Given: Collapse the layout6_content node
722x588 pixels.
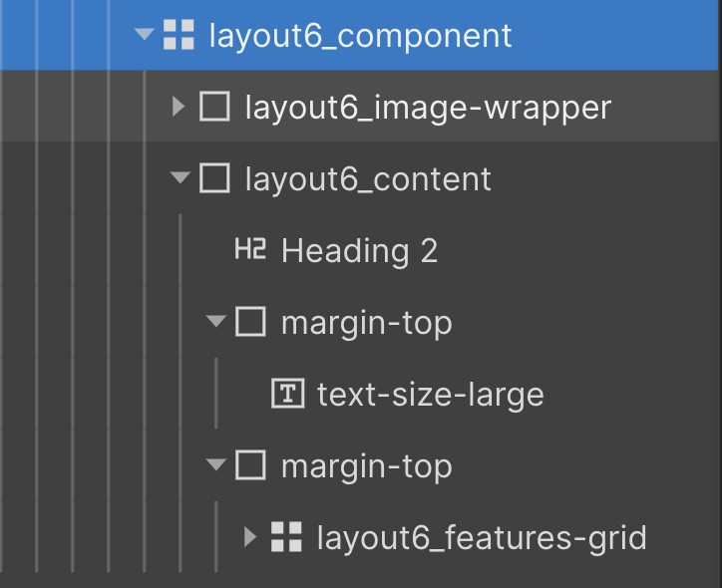Looking at the screenshot, I should [x=180, y=177].
